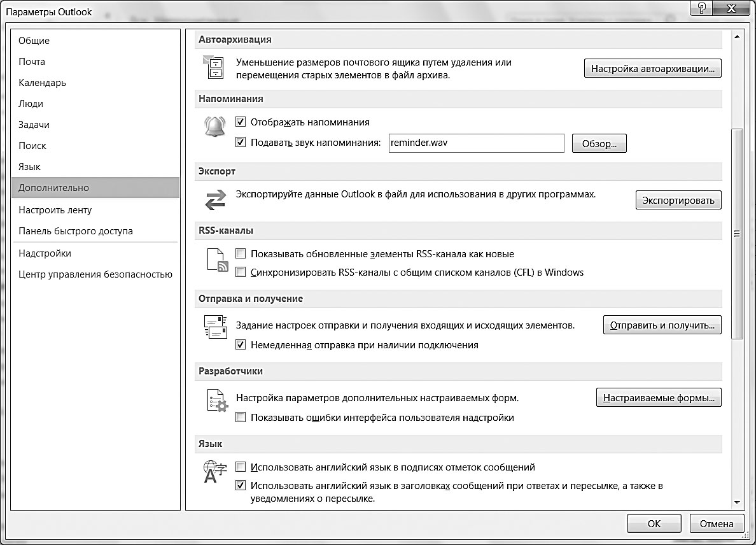The image size is (756, 545).
Task: Click the language globe letter icon
Action: [x=215, y=472]
